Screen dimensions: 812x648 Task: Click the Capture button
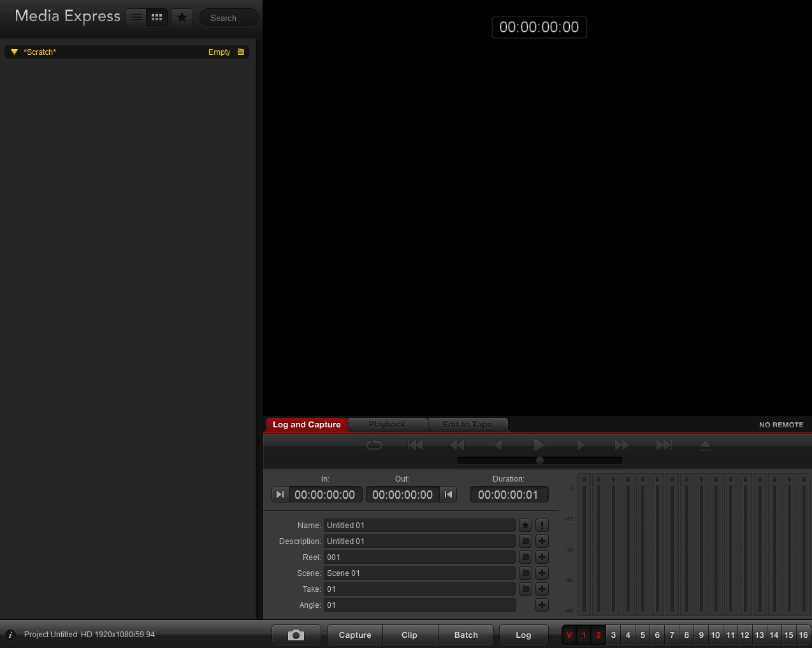(x=355, y=635)
